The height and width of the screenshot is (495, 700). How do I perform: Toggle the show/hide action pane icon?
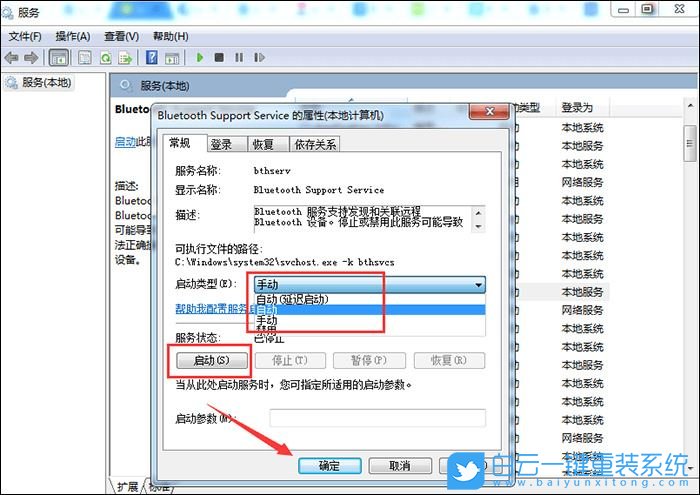pyautogui.click(x=172, y=58)
